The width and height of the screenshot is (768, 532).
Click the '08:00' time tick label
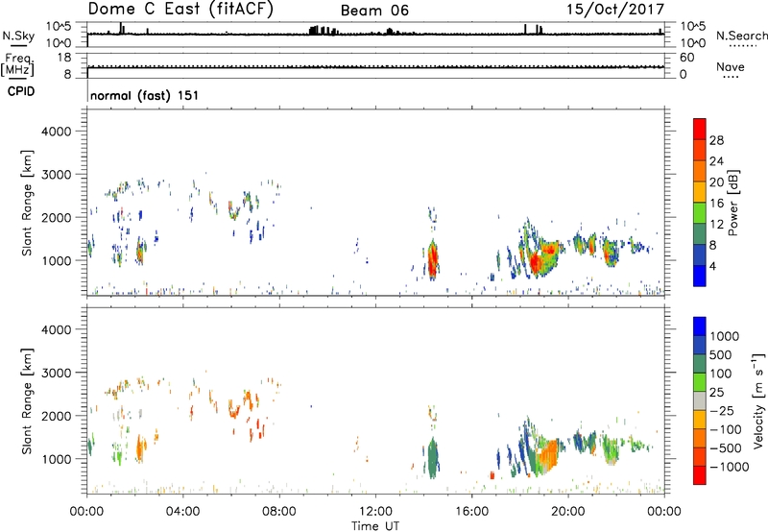click(279, 512)
